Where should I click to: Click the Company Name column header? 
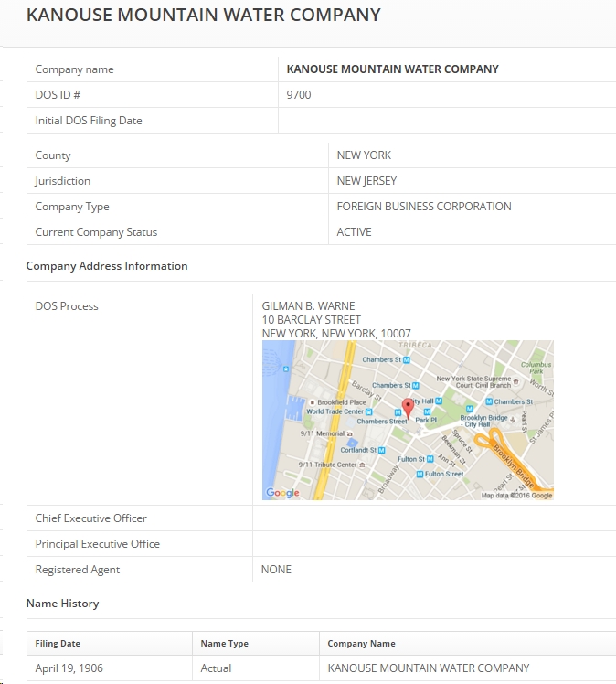pyautogui.click(x=361, y=644)
